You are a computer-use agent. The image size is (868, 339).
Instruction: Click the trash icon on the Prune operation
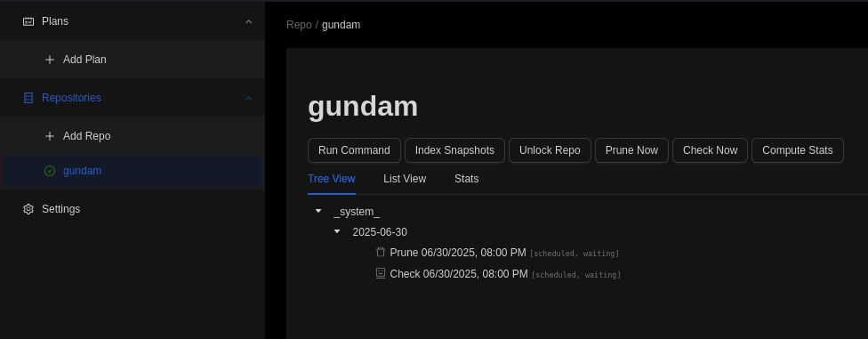(381, 252)
